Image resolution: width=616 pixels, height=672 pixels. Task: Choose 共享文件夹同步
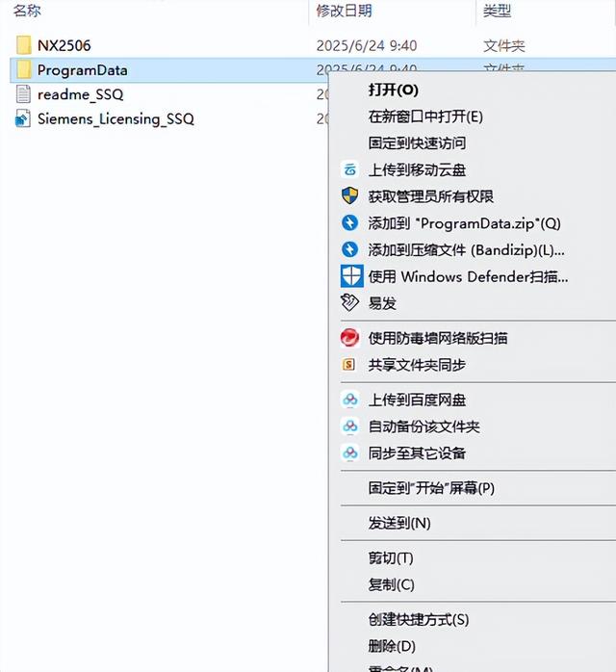click(417, 365)
